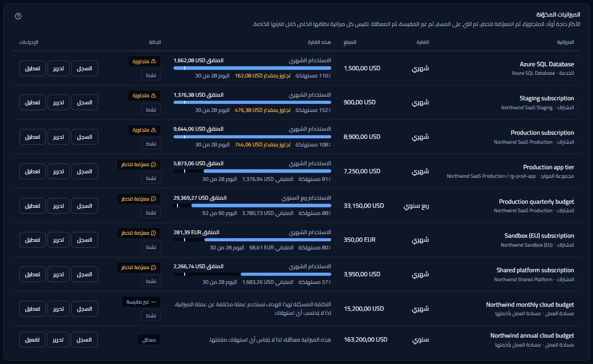Click the warning icon in Staging subscription's متجاوزة badge
The height and width of the screenshot is (364, 593).
point(153,96)
